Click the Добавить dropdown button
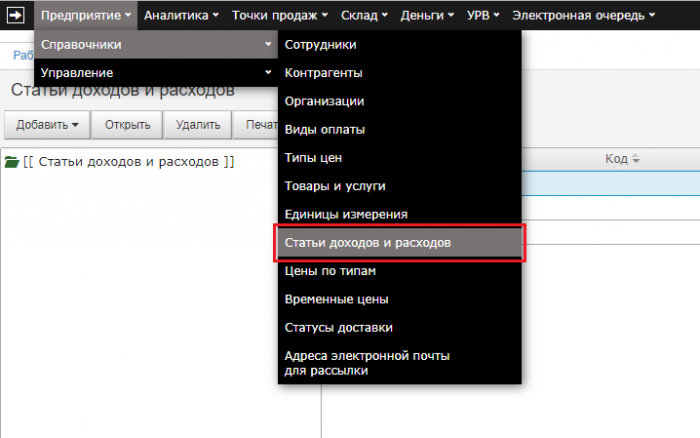Viewport: 700px width, 438px height. click(47, 125)
